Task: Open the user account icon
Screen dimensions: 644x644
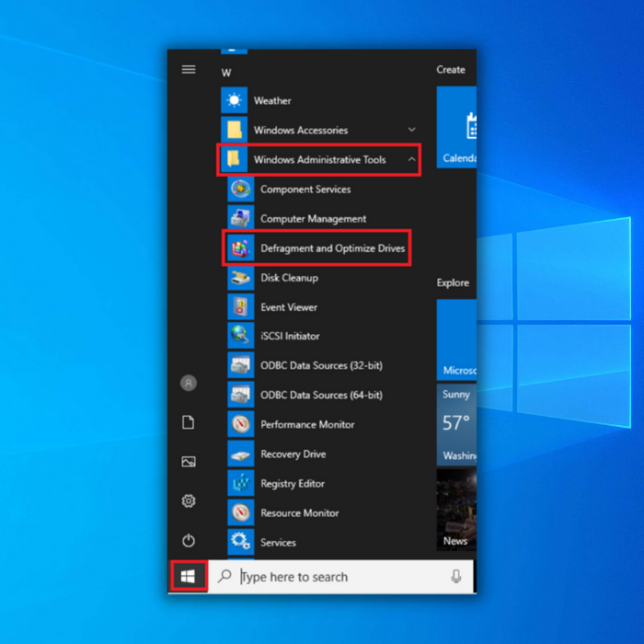Action: [189, 384]
